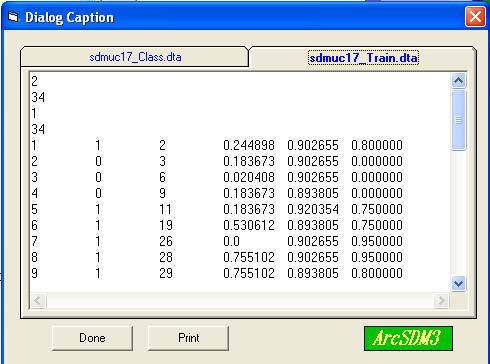The image size is (490, 364).
Task: Select the sdmuc17_Train.dta tab
Action: [363, 58]
